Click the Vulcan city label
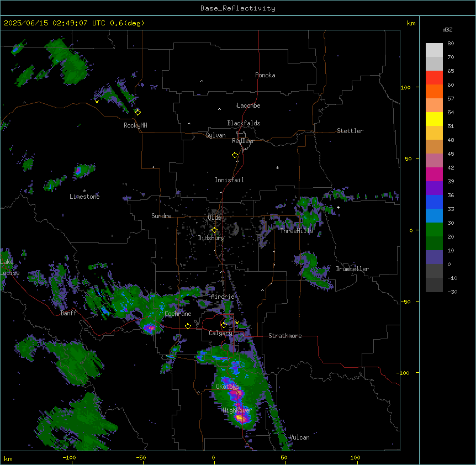Image resolution: width=476 pixels, height=465 pixels. pos(299,437)
